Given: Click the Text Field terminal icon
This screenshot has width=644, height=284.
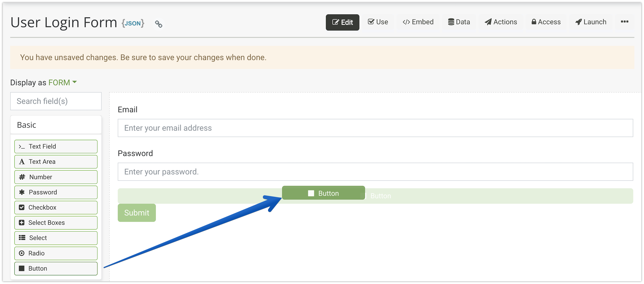Looking at the screenshot, I should click(x=22, y=147).
